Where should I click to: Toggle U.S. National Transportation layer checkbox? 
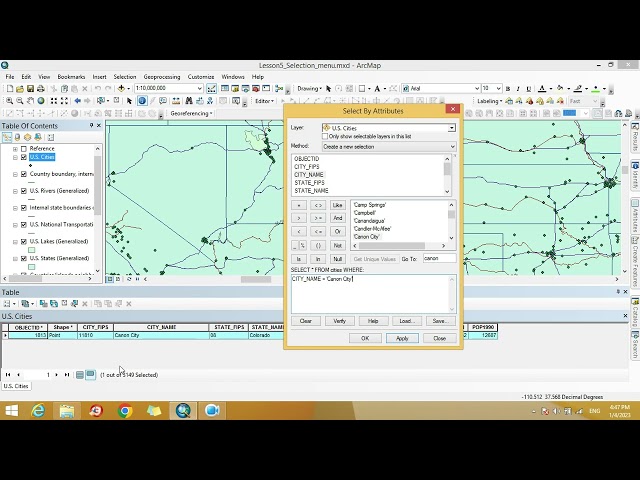(24, 225)
